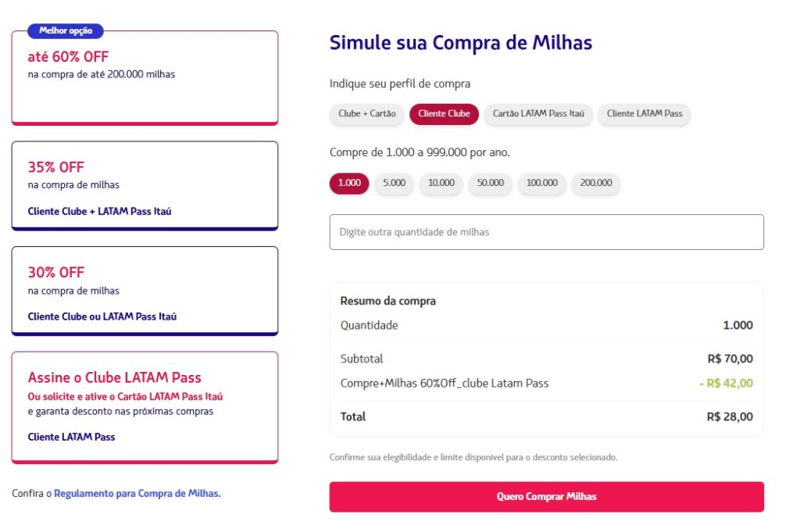Open the 30% OFF discount card

click(x=145, y=291)
